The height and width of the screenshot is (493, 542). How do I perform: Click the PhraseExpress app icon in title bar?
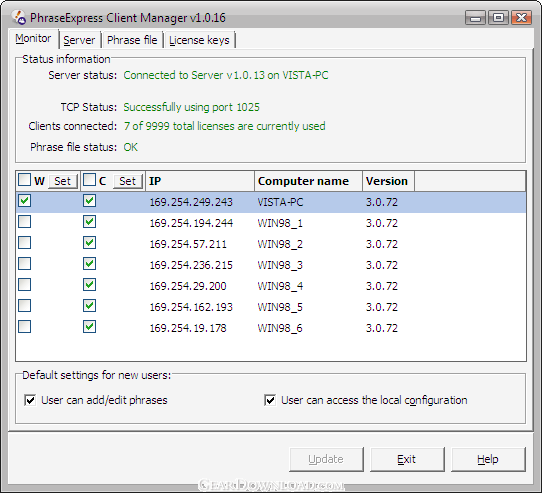[x=18, y=17]
